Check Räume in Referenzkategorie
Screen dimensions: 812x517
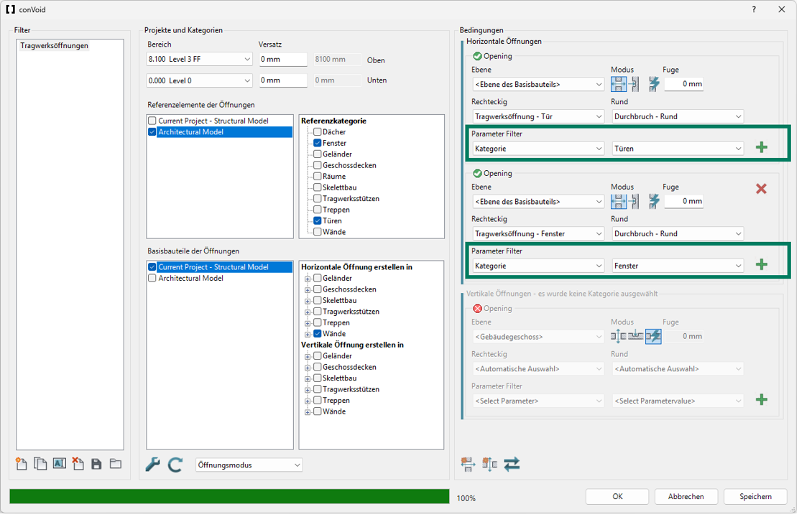coord(318,177)
